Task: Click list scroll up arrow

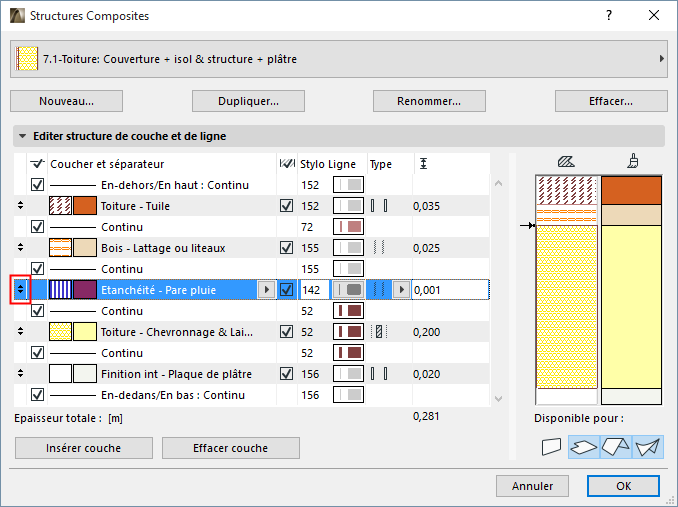Action: [498, 183]
